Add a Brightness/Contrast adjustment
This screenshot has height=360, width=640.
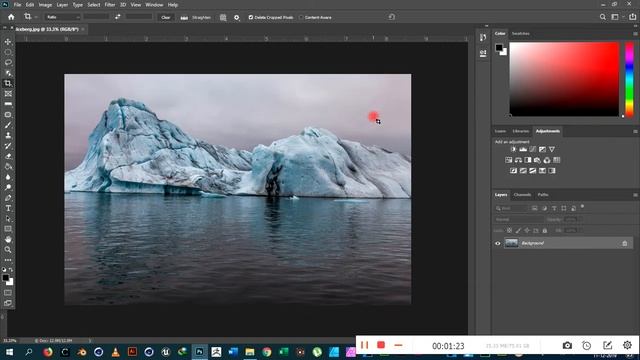[x=513, y=149]
